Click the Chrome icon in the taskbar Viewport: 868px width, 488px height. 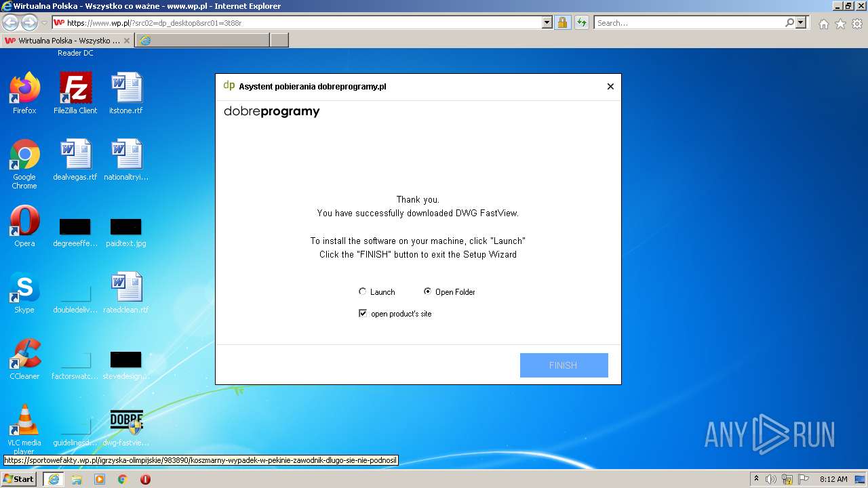pos(123,479)
